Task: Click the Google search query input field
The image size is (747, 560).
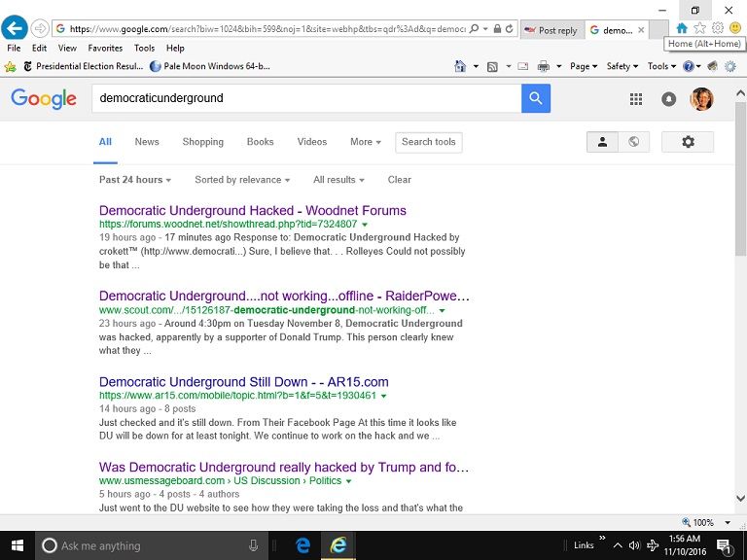Action: coord(306,98)
